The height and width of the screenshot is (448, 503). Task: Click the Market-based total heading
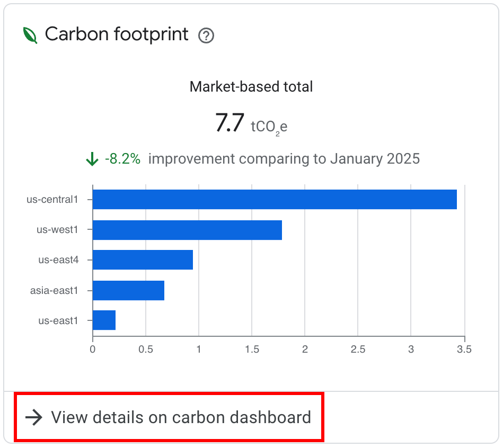click(x=251, y=86)
